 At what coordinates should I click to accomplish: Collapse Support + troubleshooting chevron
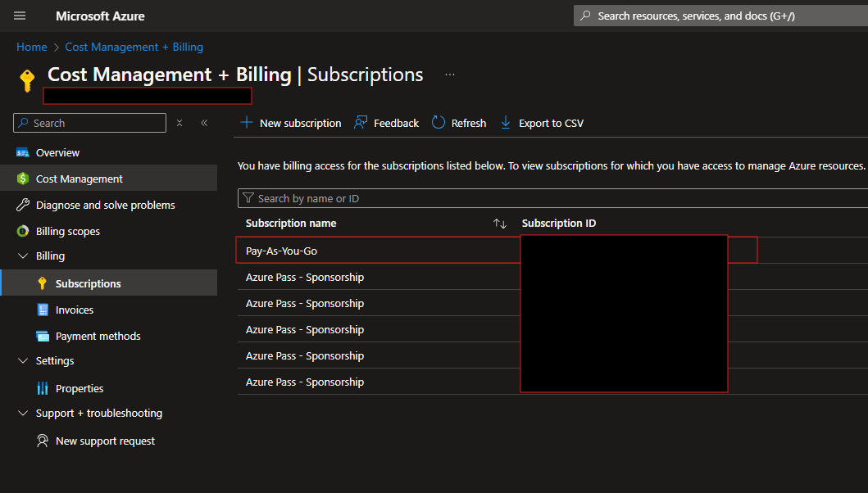click(x=23, y=413)
